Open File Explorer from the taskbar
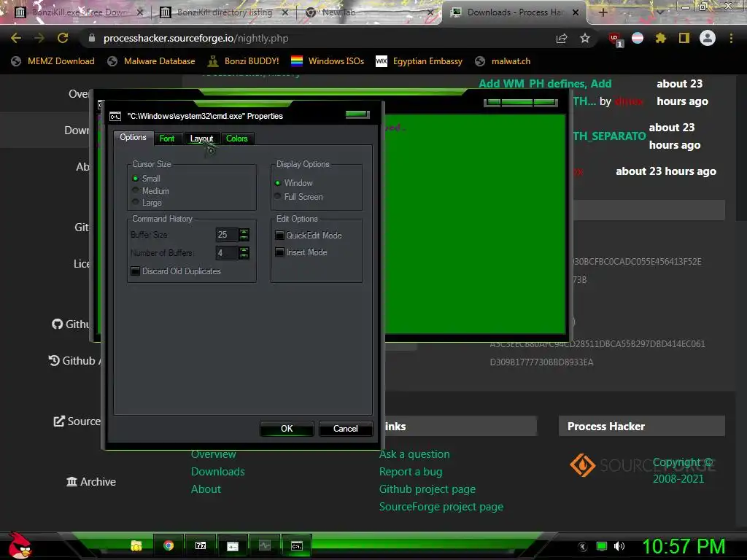 click(136, 545)
